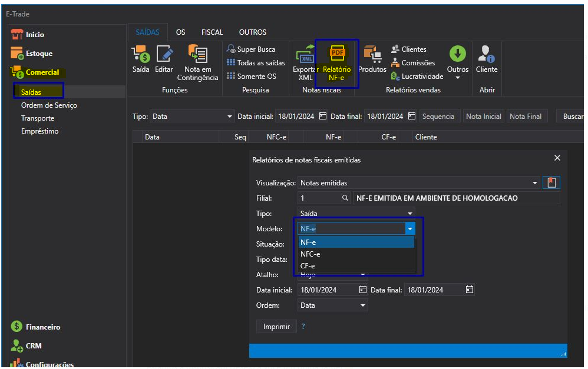Choose CF-e in the Modelo dropdown
This screenshot has width=588, height=369.
tap(308, 266)
